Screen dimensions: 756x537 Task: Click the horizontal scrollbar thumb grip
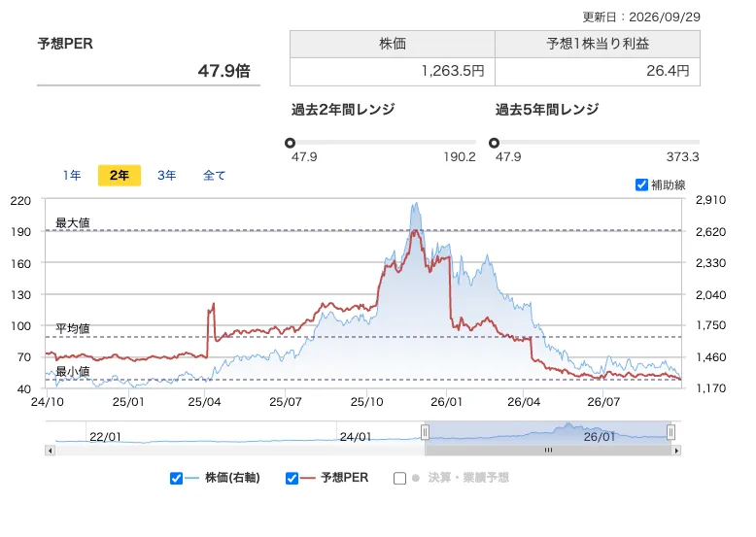(548, 451)
